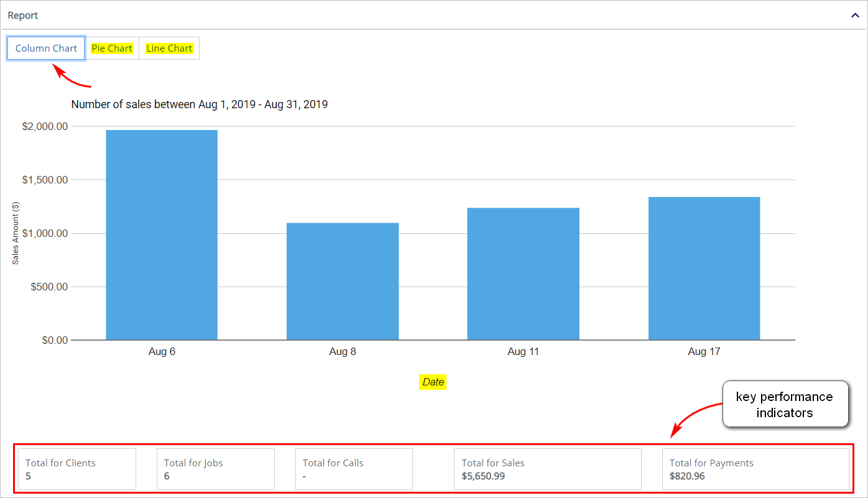Screen dimensions: 868x498
Task: Open the Total for Payments KPI card
Action: coord(755,469)
